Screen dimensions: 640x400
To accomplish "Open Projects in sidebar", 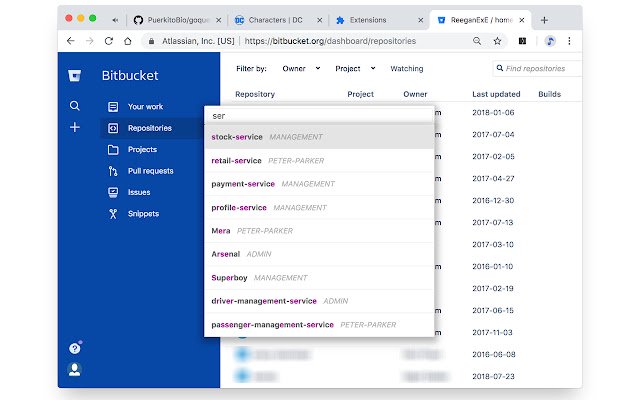I will click(142, 150).
